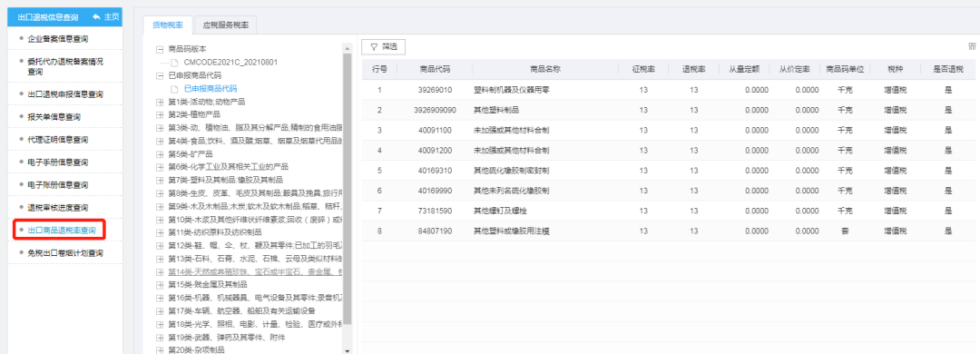The width and height of the screenshot is (980, 354).
Task: Click the column settings icon at top right
Action: click(972, 46)
